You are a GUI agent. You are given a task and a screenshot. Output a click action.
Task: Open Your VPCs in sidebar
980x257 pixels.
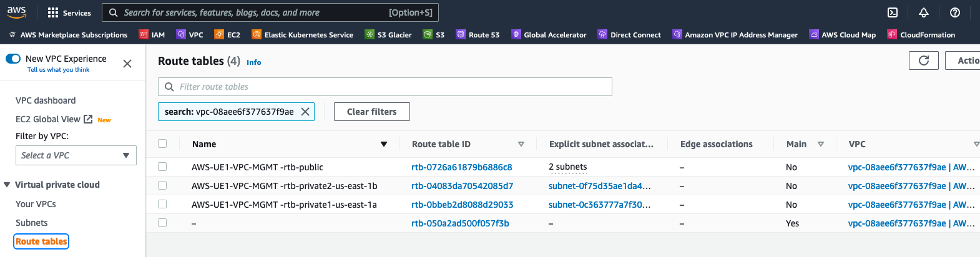(36, 204)
